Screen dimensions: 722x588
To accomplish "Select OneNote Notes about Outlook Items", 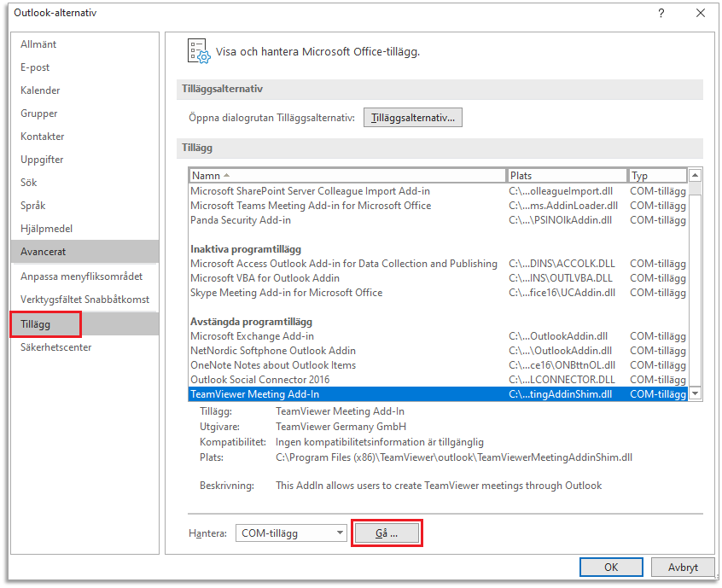I will [439, 365].
